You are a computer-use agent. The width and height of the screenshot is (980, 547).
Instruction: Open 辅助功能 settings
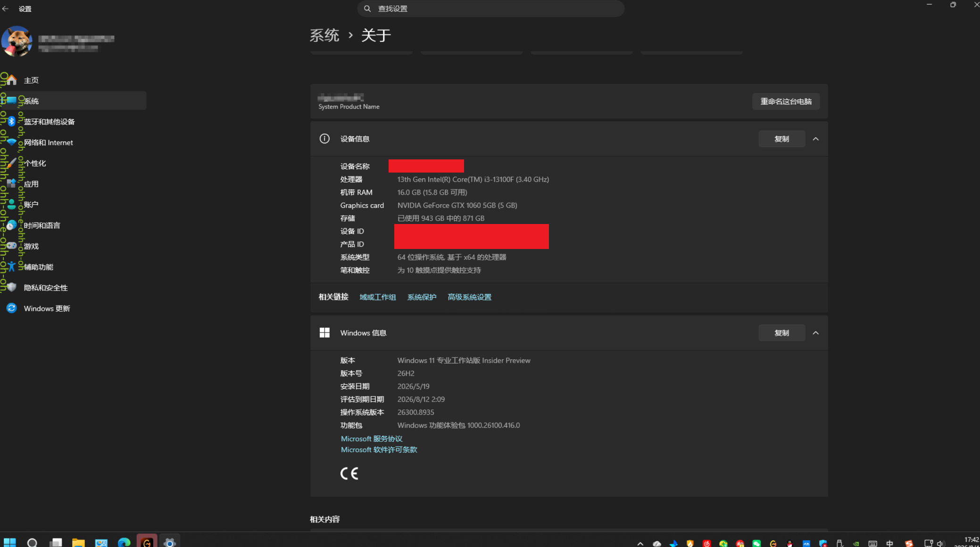click(73, 267)
